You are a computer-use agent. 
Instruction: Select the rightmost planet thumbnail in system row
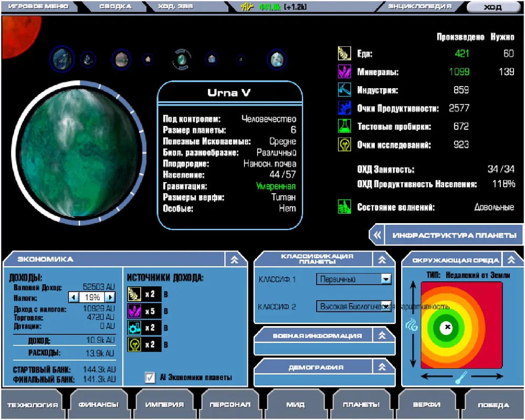(x=277, y=60)
